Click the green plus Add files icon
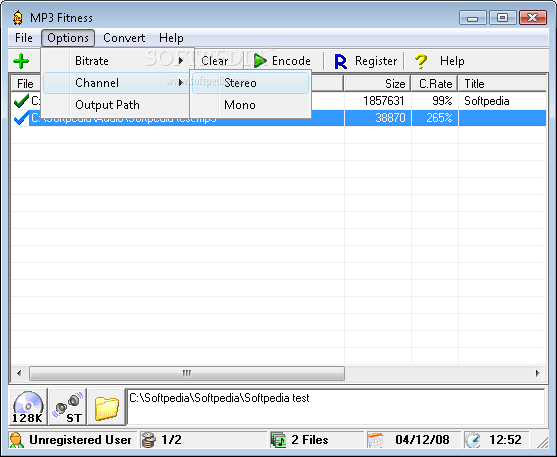The image size is (557, 457). (x=21, y=61)
